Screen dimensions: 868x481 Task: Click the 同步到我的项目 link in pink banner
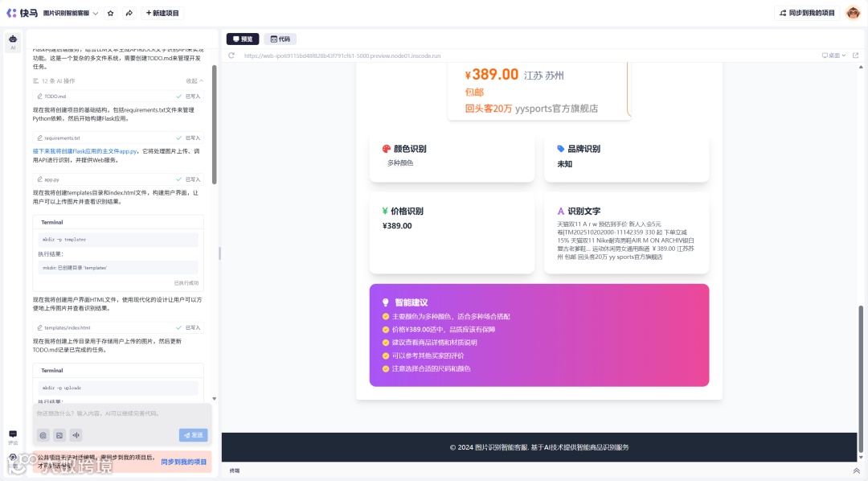click(x=184, y=462)
